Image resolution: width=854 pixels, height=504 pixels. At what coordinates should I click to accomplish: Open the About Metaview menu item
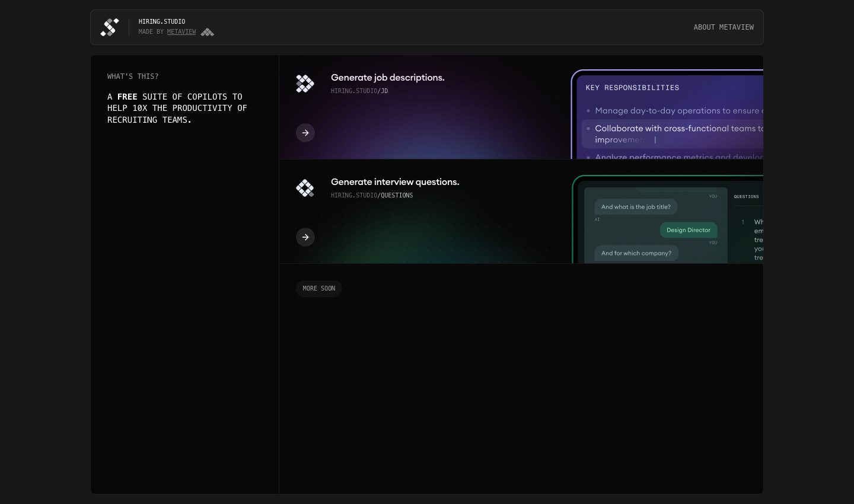(x=724, y=27)
